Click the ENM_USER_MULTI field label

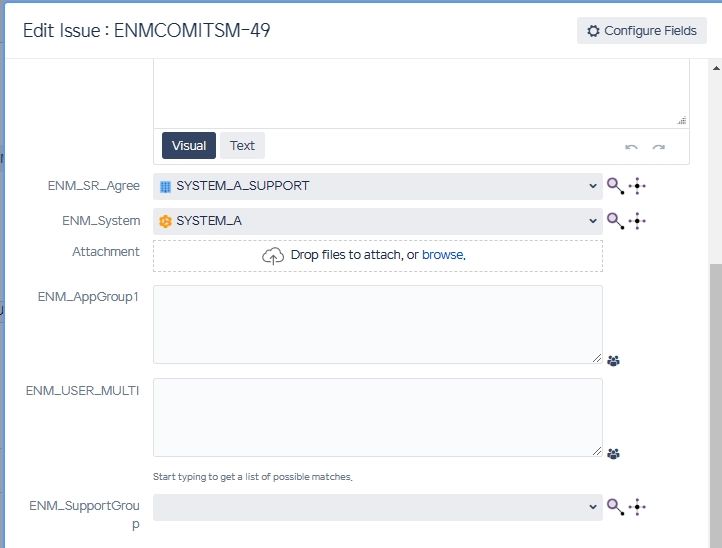coord(82,391)
